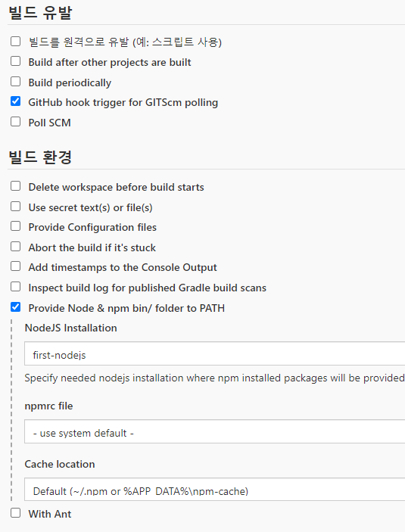Open the Cache location dropdown
Viewport: 405px width, 532px height.
tap(214, 490)
